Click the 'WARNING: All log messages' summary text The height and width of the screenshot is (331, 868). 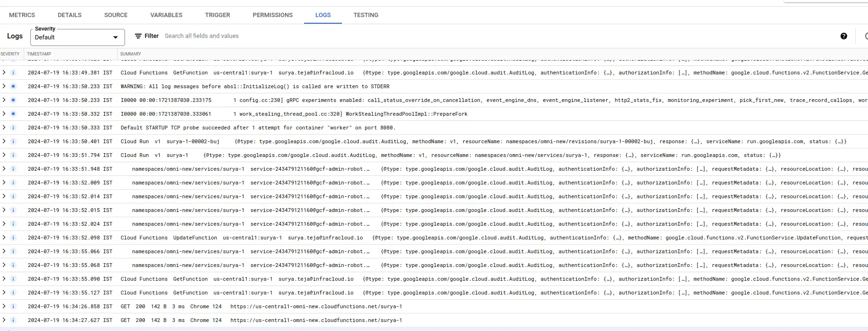point(255,86)
